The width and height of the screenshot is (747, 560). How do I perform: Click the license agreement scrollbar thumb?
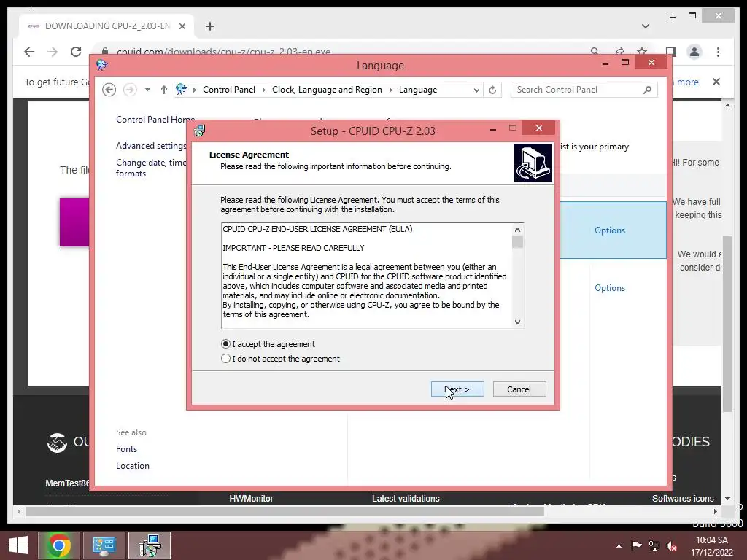coord(517,242)
